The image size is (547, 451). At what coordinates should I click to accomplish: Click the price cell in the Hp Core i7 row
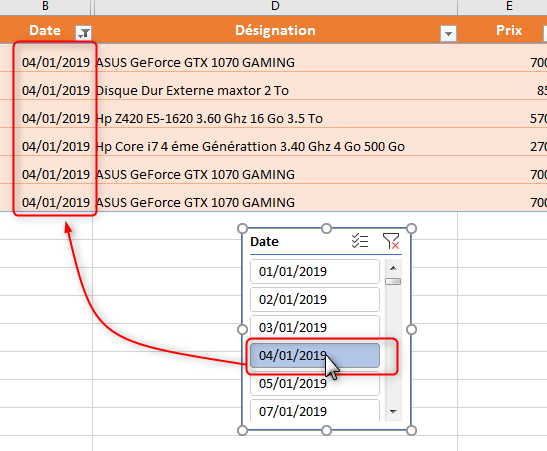[x=502, y=142]
